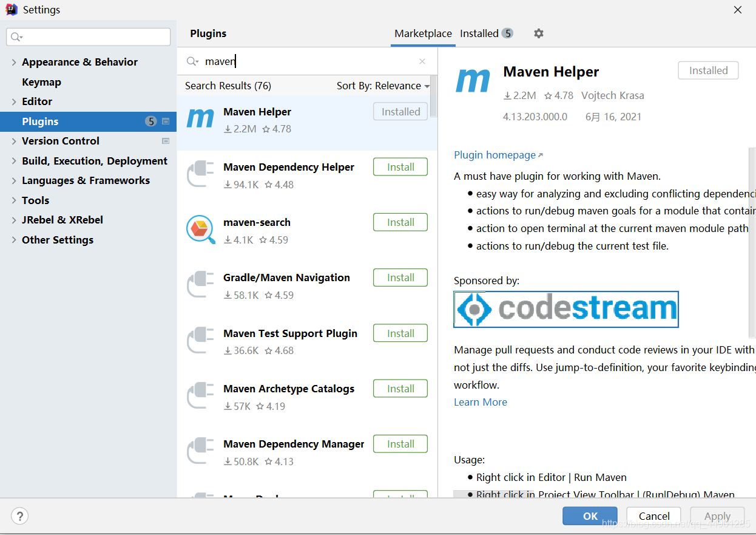This screenshot has width=756, height=535.
Task: Install Maven Dependency Manager plugin
Action: tap(400, 444)
